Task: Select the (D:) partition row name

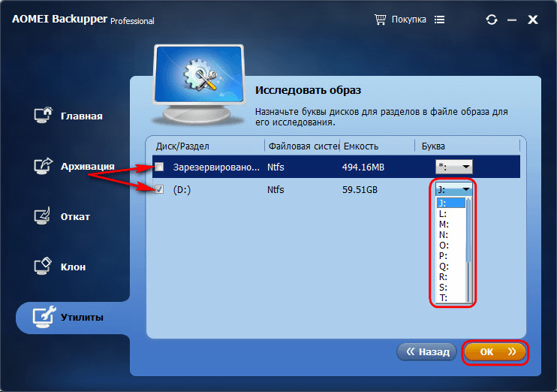Action: click(182, 190)
